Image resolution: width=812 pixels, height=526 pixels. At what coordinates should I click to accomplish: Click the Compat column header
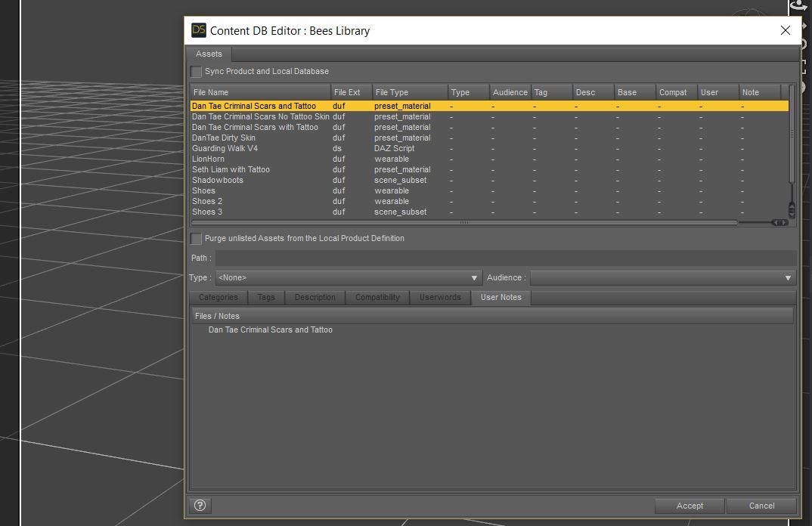pyautogui.click(x=677, y=92)
